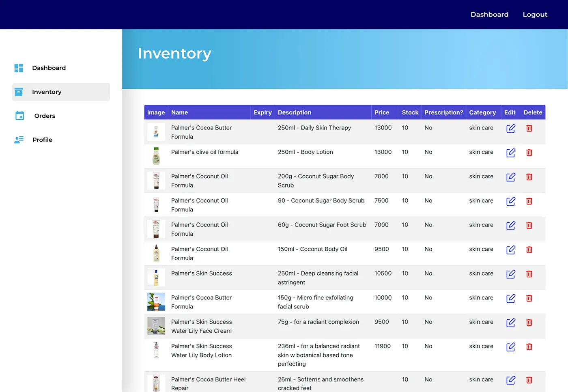
Task: Edit Palmer's olive oil formula row
Action: 511,153
